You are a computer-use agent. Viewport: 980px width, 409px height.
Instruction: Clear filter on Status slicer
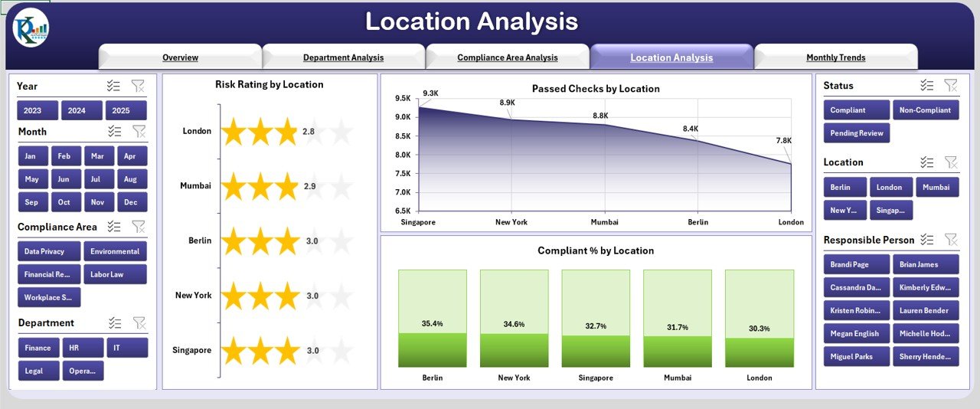pos(950,86)
